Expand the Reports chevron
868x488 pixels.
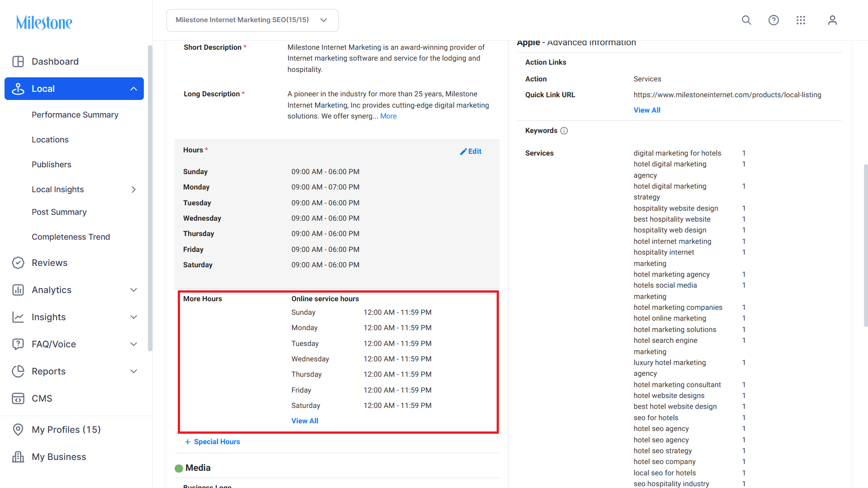pos(133,371)
